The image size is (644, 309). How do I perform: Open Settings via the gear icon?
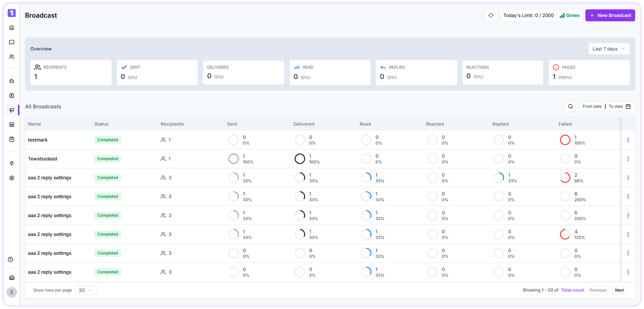tap(12, 178)
